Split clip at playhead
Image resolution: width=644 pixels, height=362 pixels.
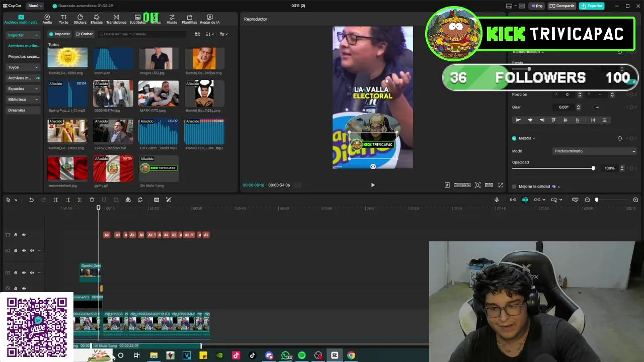[55, 200]
